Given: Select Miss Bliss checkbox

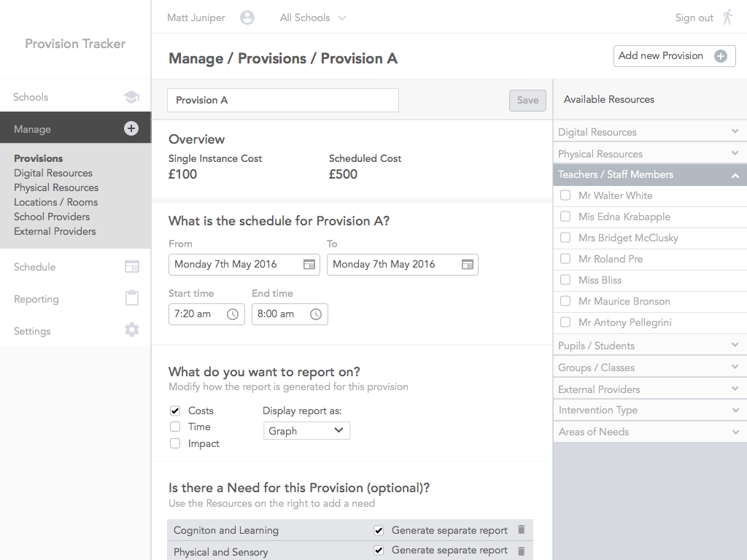Looking at the screenshot, I should pyautogui.click(x=565, y=280).
